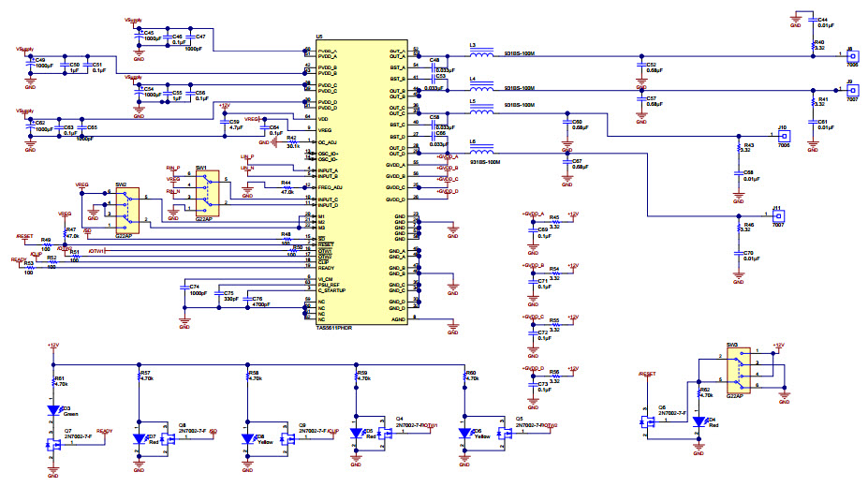The image size is (868, 487).
Task: Select output connector J11
Action: tap(777, 216)
